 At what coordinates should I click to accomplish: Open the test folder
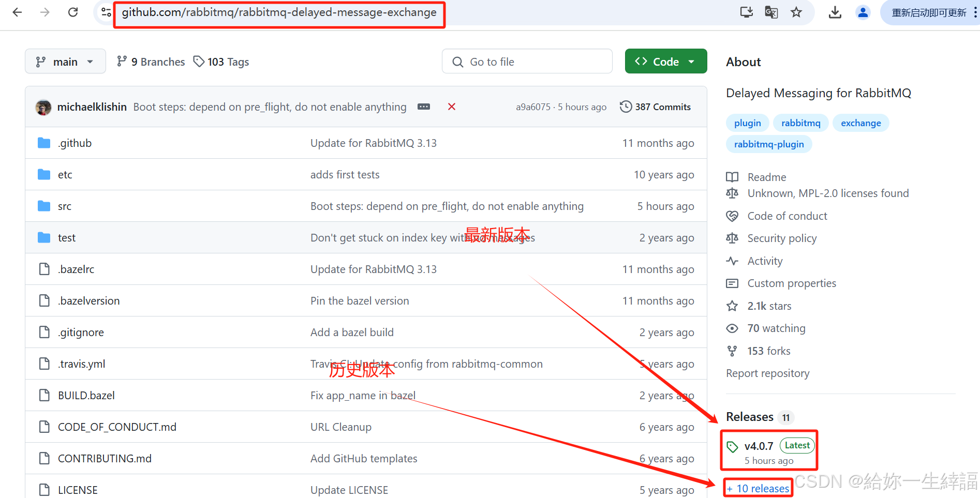[x=67, y=238]
